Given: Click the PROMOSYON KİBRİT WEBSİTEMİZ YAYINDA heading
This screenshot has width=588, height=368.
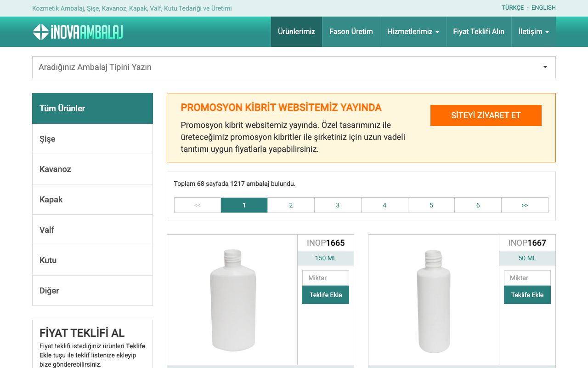Looking at the screenshot, I should [281, 108].
